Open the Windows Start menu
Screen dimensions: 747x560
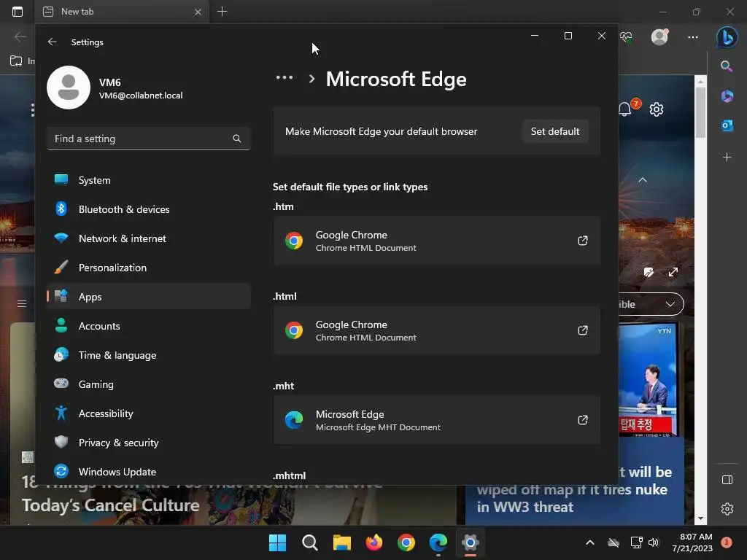point(278,542)
